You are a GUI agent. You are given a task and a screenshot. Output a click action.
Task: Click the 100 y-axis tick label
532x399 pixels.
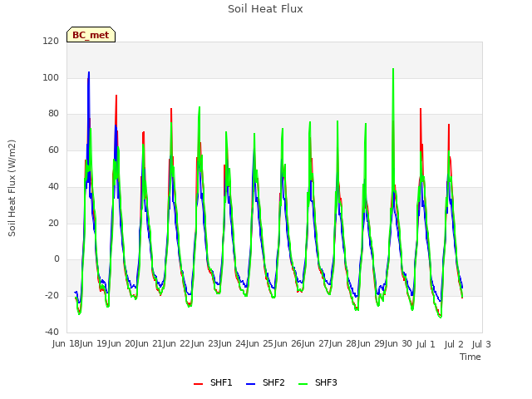51,77
